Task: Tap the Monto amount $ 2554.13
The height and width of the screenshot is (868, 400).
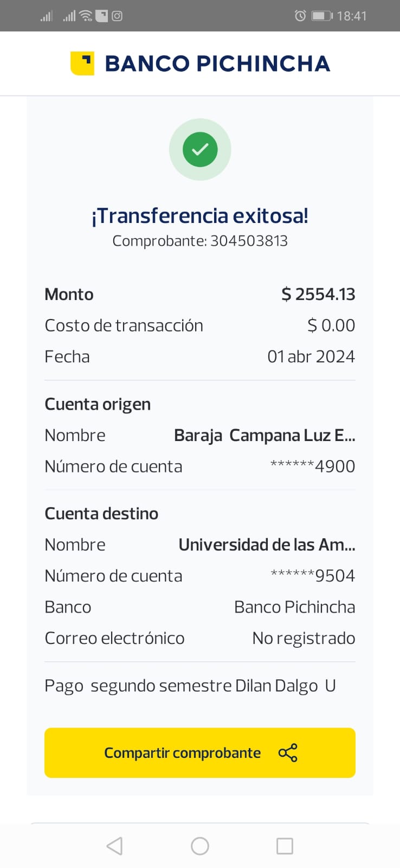Action: click(318, 295)
